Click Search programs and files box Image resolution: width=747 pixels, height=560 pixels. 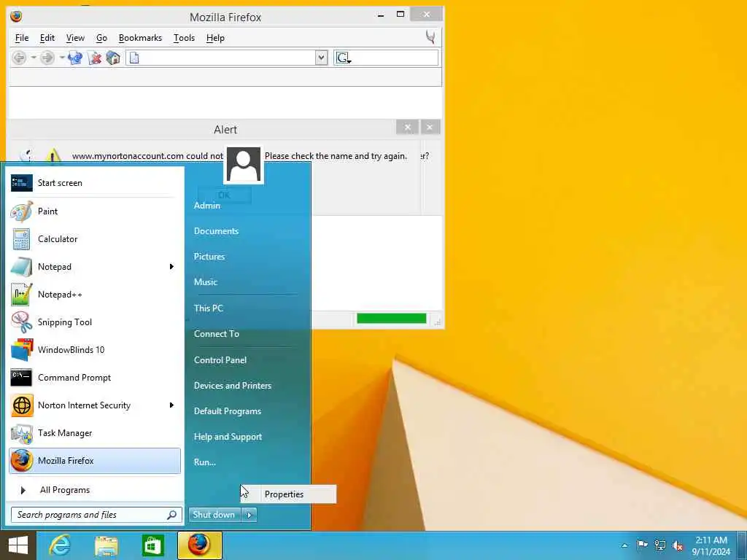(96, 515)
